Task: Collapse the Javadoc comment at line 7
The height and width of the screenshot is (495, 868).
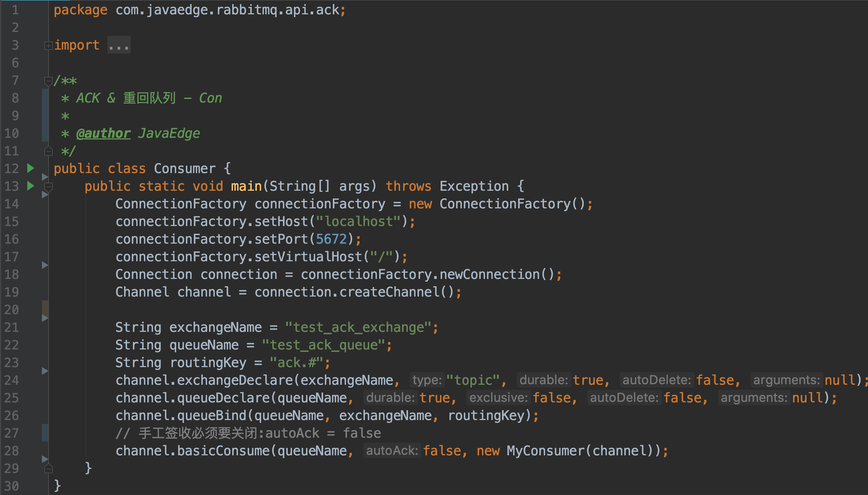Action: (x=48, y=81)
